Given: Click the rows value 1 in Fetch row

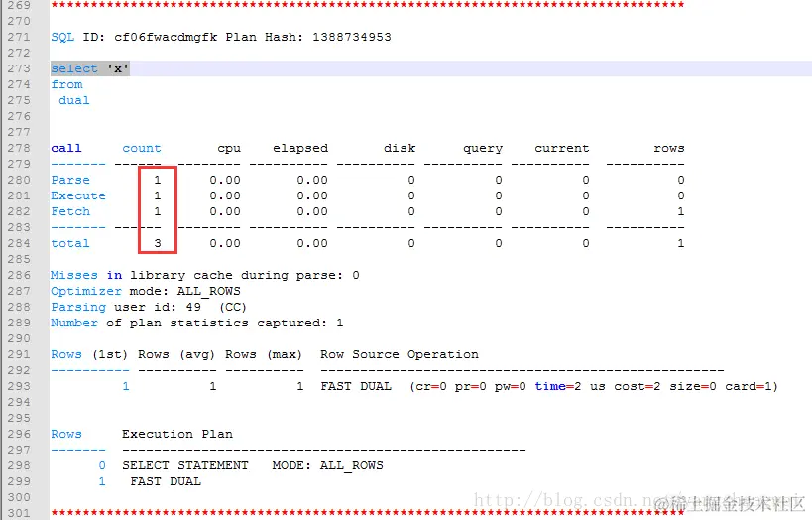Looking at the screenshot, I should 681,211.
